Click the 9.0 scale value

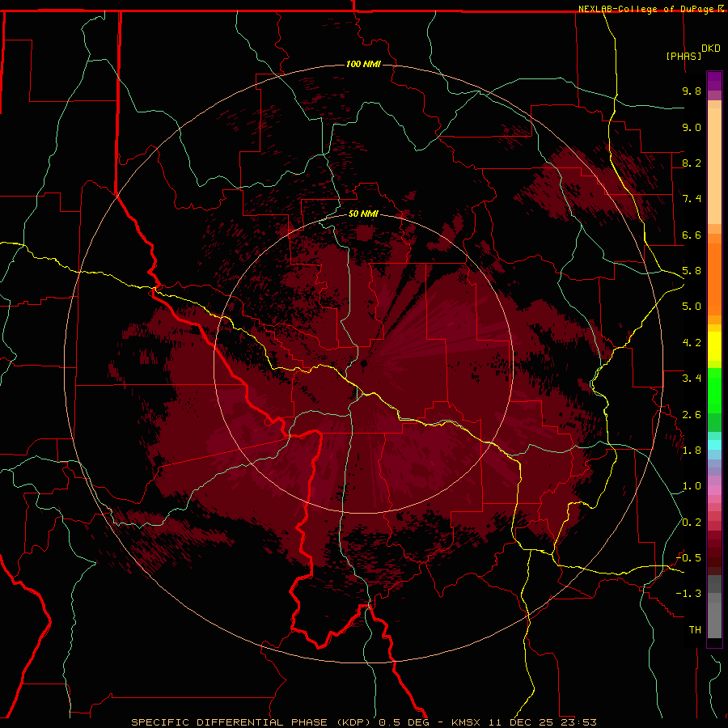(692, 127)
